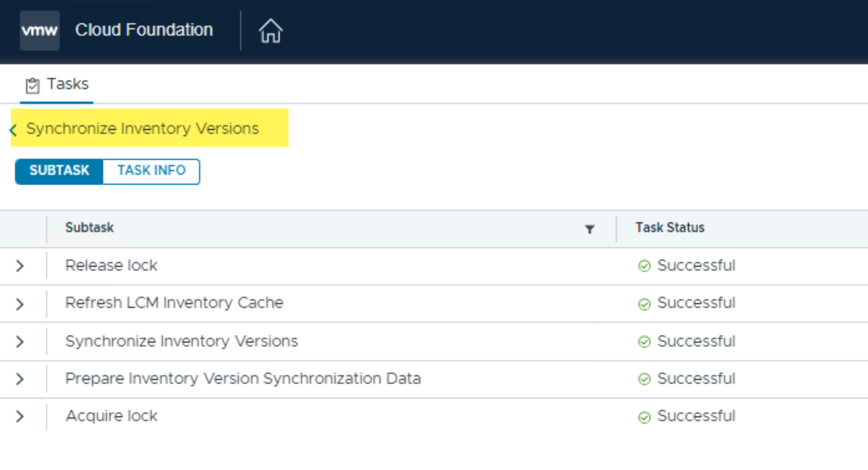Go to home via house icon
Viewport: 868px width, 470px height.
[x=270, y=31]
